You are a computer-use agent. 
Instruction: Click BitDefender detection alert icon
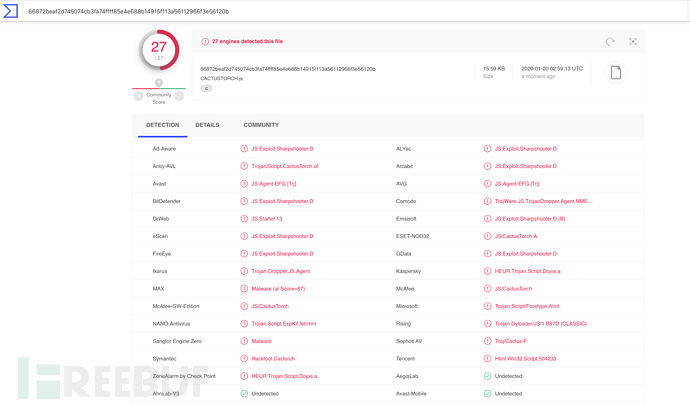244,201
